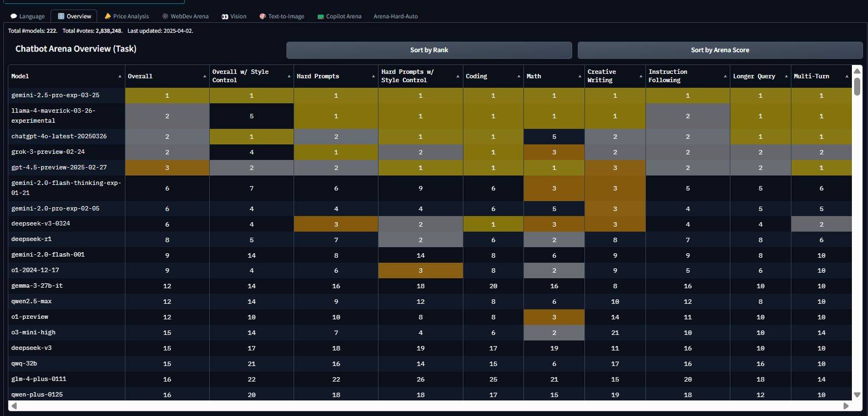Sort by Longer Query column arrow

[786, 76]
